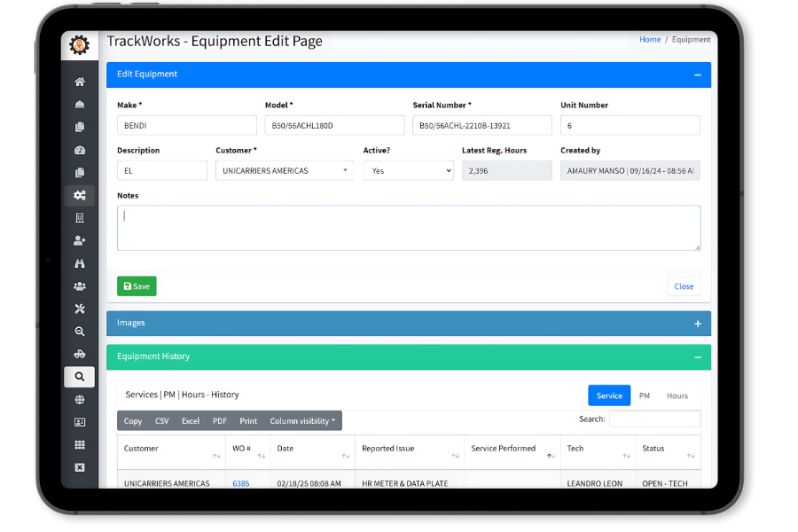Open documents icon directly above the gears icon
Image resolution: width=798 pixels, height=532 pixels.
80,173
